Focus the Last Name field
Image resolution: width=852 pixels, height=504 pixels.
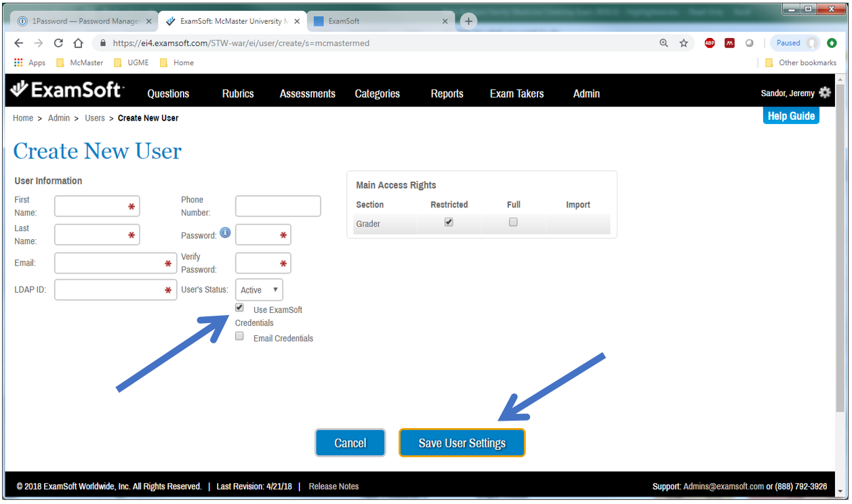[x=97, y=234]
